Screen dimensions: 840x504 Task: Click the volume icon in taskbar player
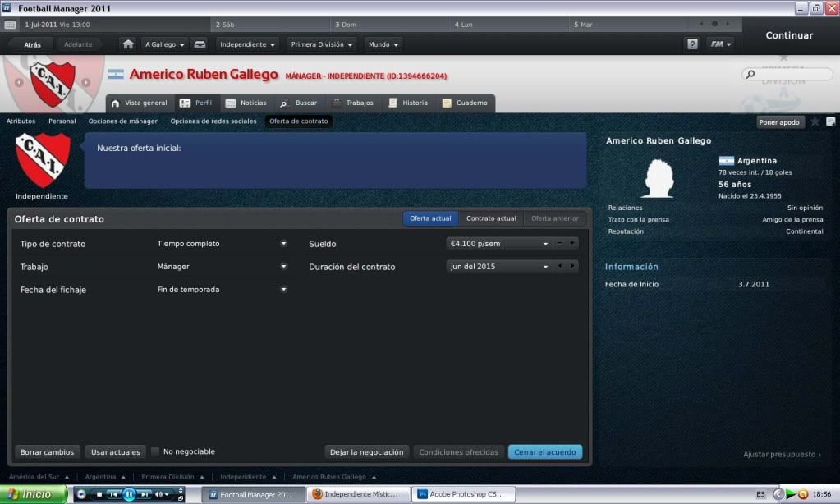159,494
